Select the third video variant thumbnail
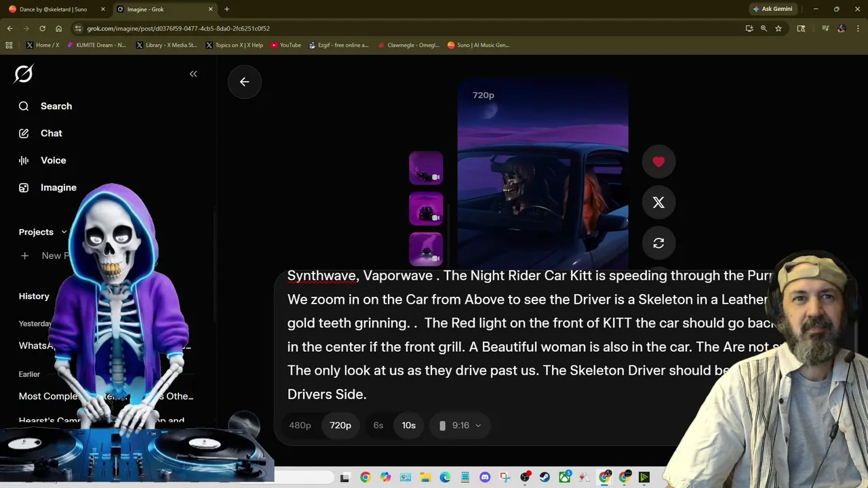 tap(426, 249)
